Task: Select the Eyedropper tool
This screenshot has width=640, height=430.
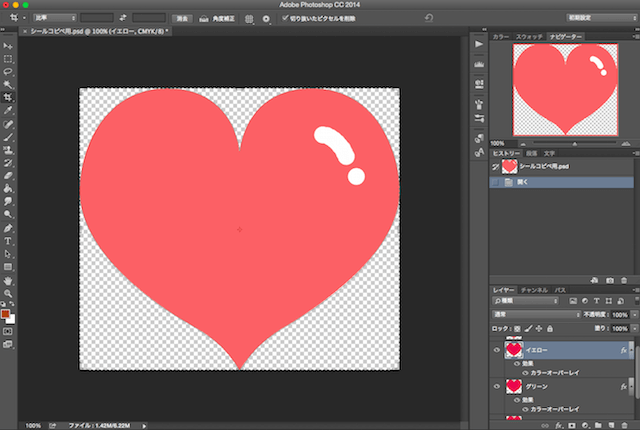Action: coord(8,110)
